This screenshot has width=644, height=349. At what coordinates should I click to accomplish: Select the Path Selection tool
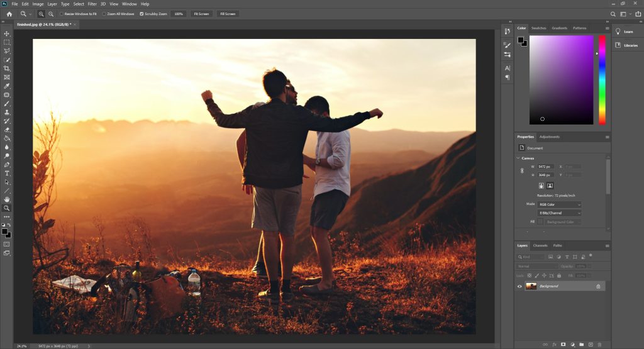[x=6, y=182]
